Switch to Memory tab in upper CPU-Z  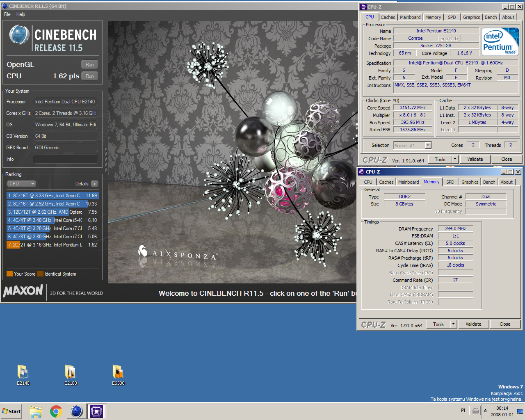[433, 17]
